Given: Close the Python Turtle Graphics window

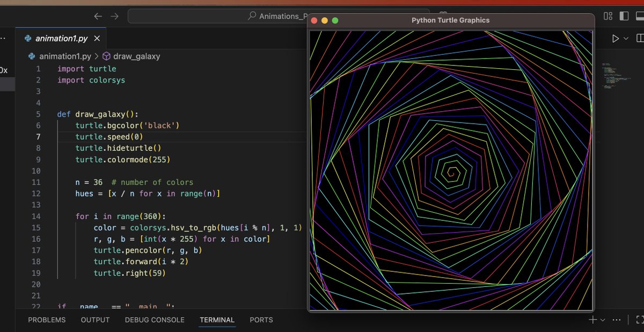Looking at the screenshot, I should pos(314,20).
